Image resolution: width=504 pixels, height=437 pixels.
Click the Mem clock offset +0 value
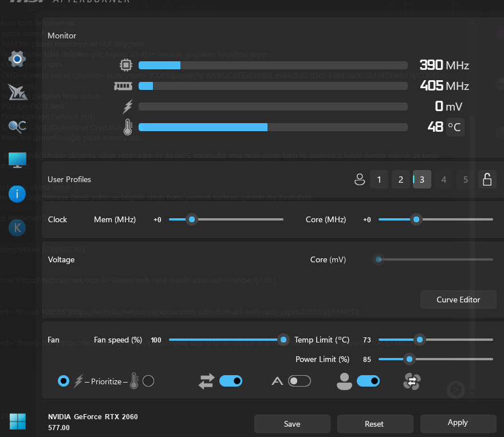(x=157, y=220)
